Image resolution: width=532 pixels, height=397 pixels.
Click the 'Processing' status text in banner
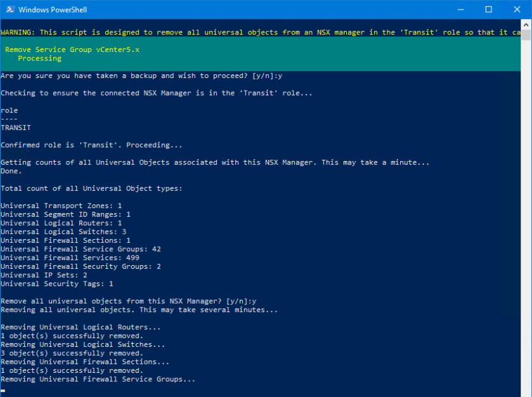39,58
